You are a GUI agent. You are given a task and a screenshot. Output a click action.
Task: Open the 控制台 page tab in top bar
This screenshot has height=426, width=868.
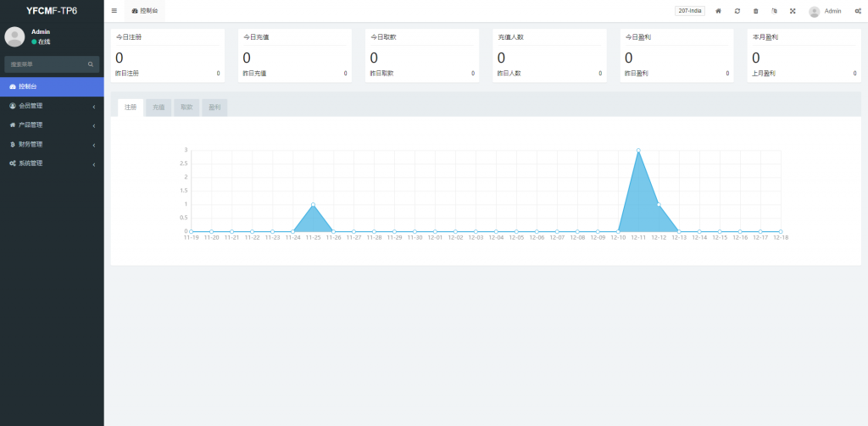click(145, 11)
